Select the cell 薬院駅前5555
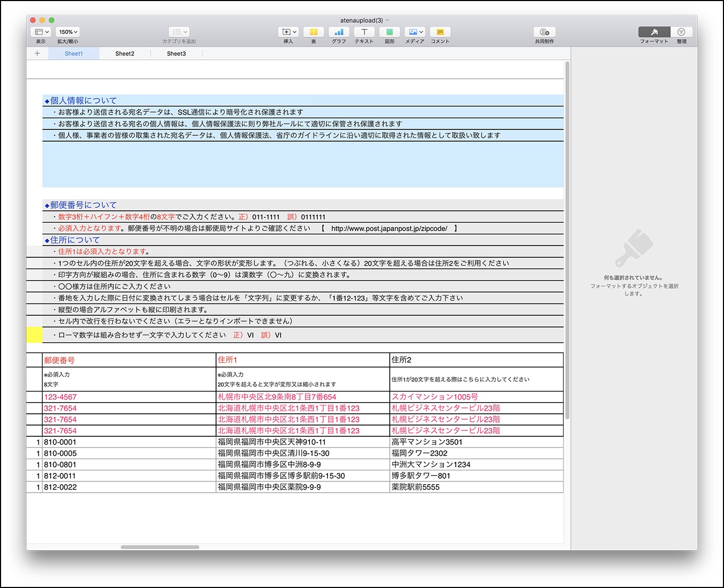724x588 pixels. (x=476, y=487)
